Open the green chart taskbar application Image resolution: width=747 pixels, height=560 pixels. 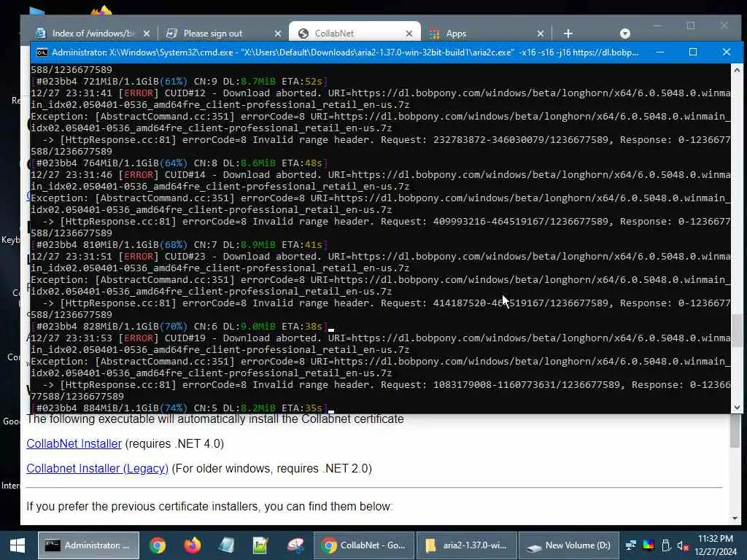pyautogui.click(x=260, y=545)
